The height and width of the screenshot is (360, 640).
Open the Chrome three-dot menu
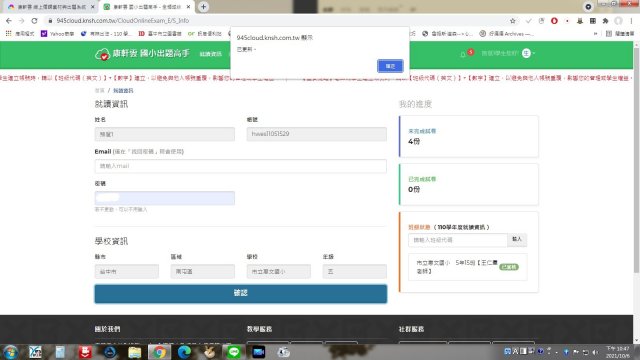coord(631,20)
